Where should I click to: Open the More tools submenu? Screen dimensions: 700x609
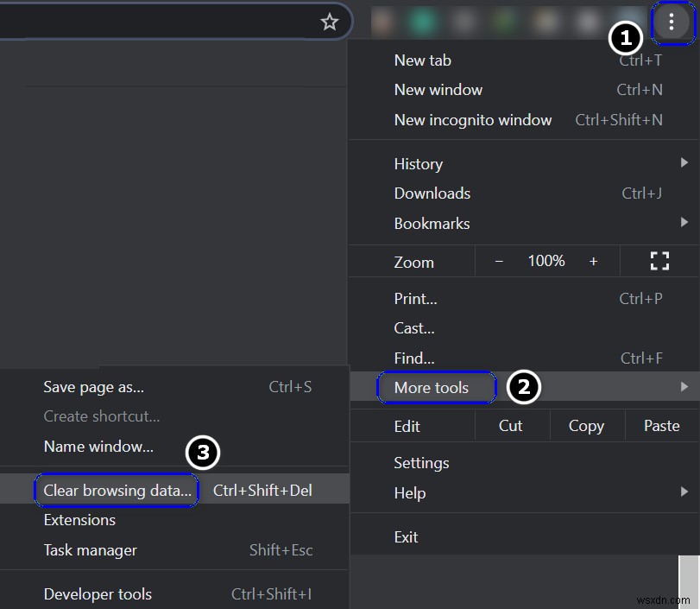point(436,388)
